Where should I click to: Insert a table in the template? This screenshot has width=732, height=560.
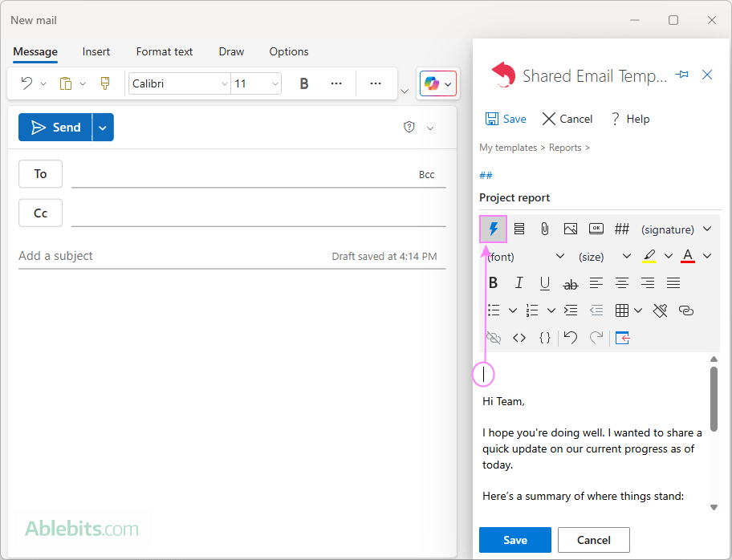click(622, 310)
